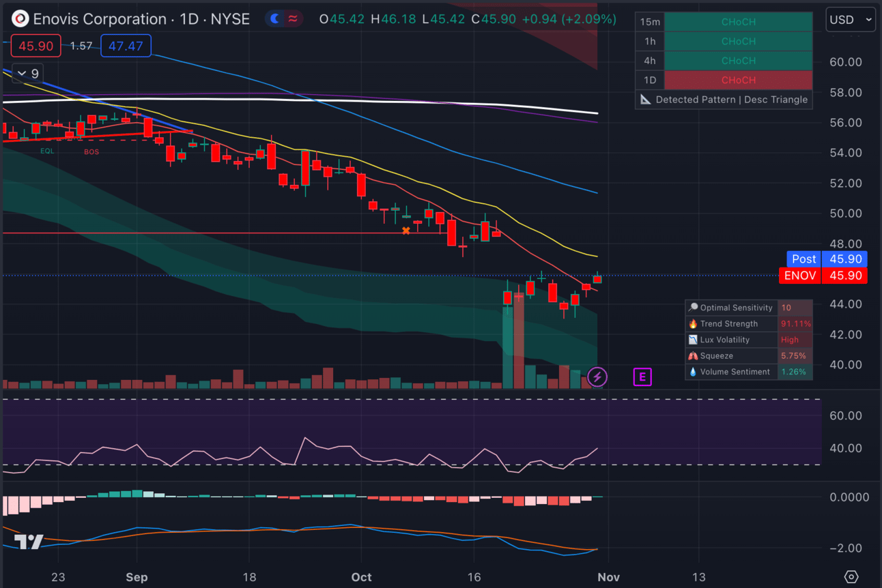Click 0.0000 on the MACD axis
Screen dimensions: 882x588
pos(849,497)
